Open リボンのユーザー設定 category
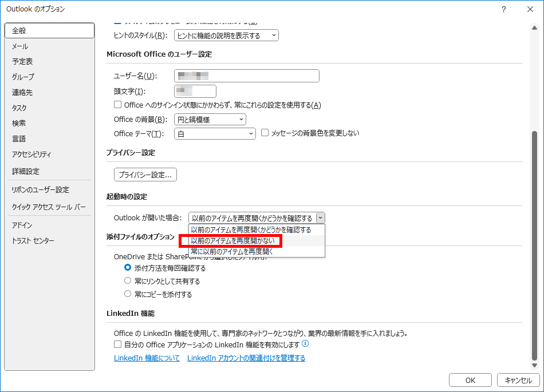Viewport: 544px width, 392px height. point(50,189)
